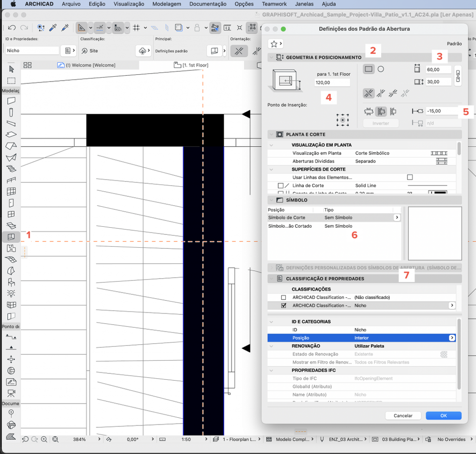Enable the unclassified ARCHICAD Classification checkbox
476x454 pixels.
pos(284,297)
